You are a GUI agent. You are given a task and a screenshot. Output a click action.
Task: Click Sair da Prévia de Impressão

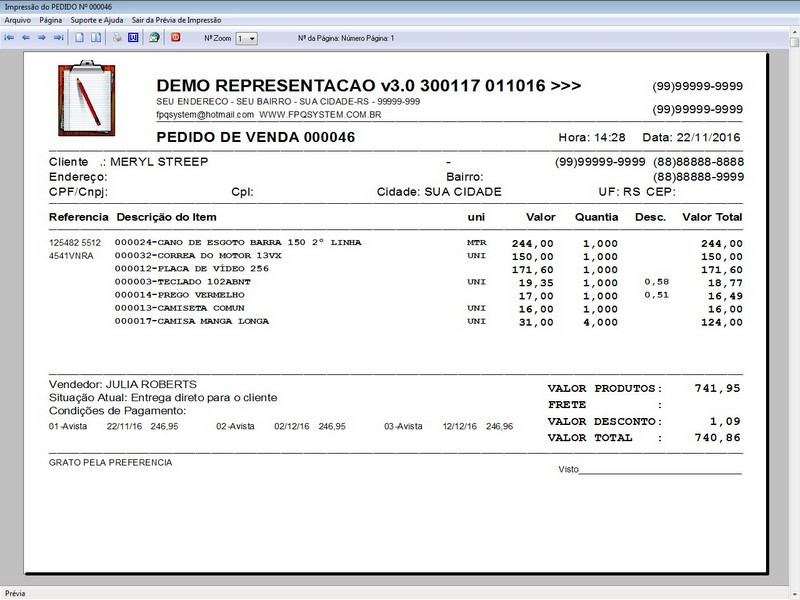(x=177, y=20)
